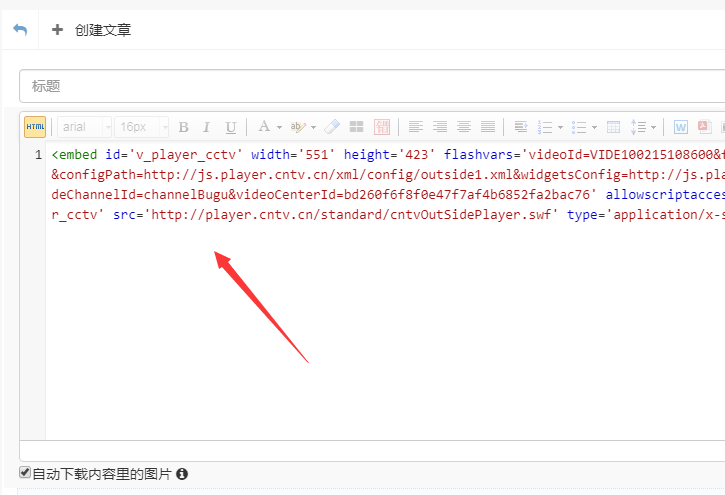Toggle the HTML source mode button
Viewport: 725px width, 495px height.
[35, 127]
